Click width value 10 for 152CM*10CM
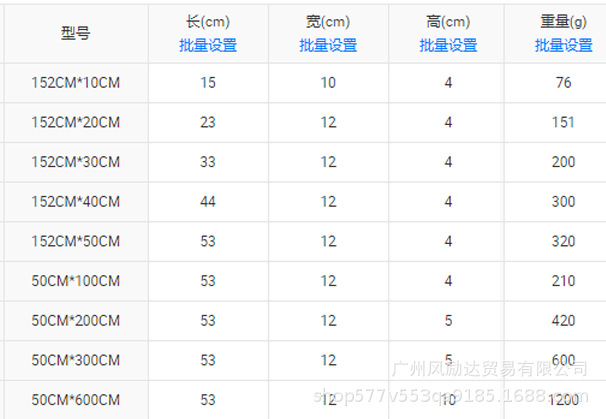The width and height of the screenshot is (606, 419). click(x=328, y=83)
